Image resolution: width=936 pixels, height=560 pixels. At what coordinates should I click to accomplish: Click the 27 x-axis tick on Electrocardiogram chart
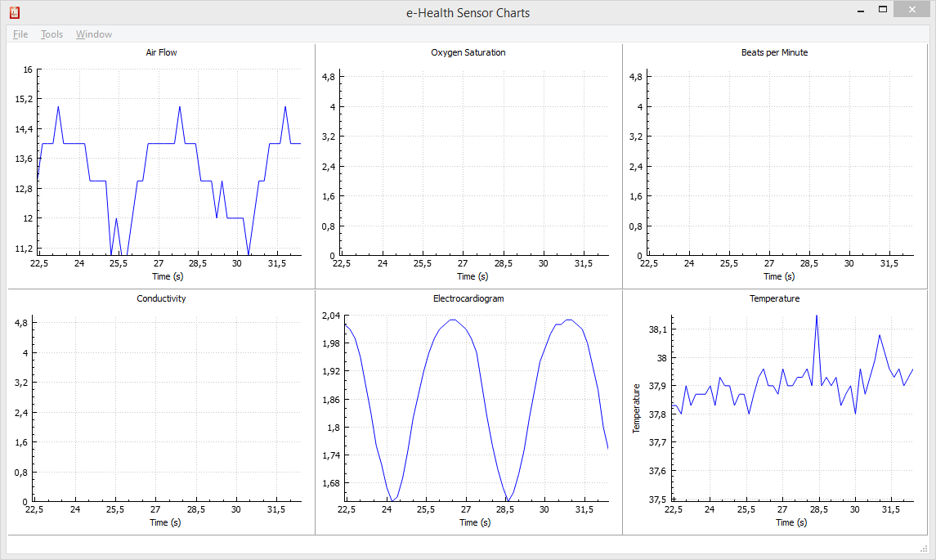tap(466, 509)
